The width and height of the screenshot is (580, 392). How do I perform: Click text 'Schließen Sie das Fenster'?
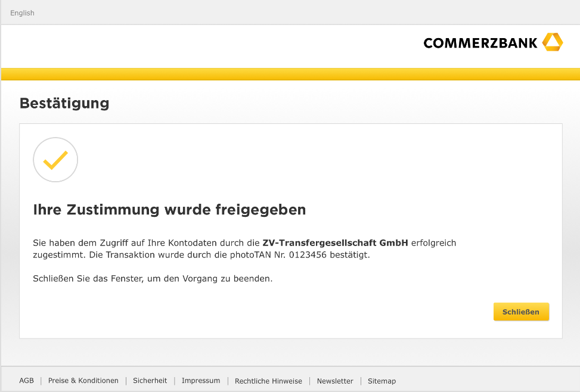[88, 278]
